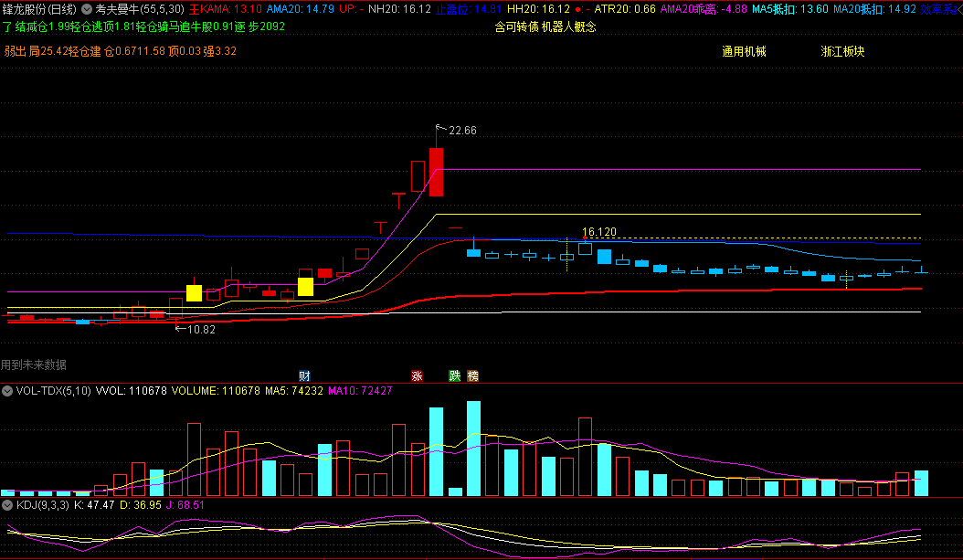
Task: Click the MA5: 74232 volume value
Action: (294, 391)
